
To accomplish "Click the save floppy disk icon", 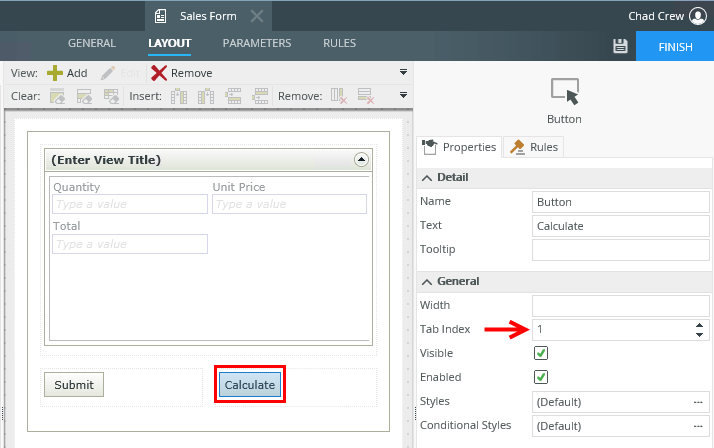I will [x=620, y=46].
